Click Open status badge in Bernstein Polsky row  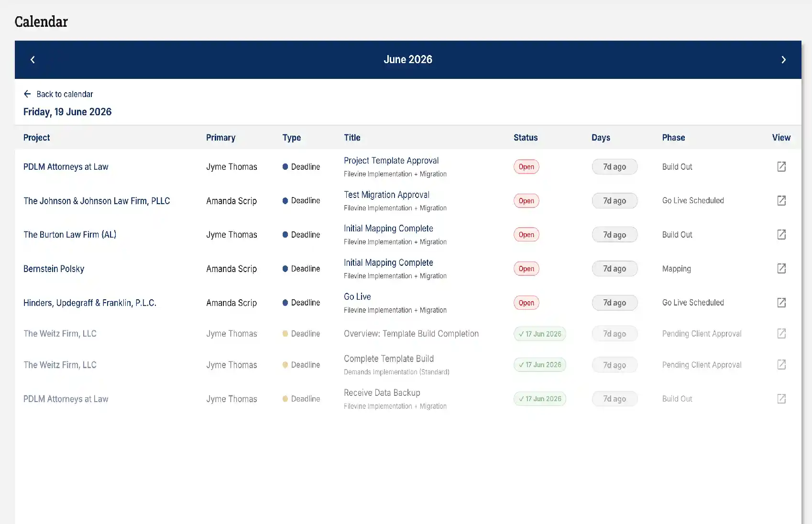click(526, 268)
